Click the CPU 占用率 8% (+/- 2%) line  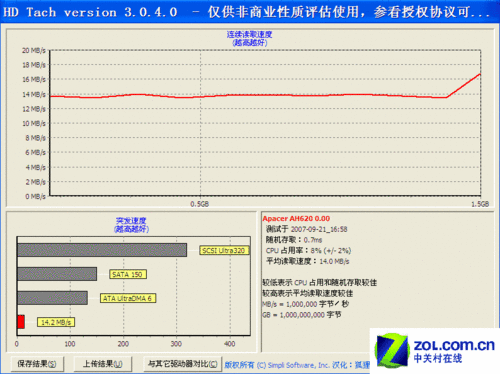308,250
